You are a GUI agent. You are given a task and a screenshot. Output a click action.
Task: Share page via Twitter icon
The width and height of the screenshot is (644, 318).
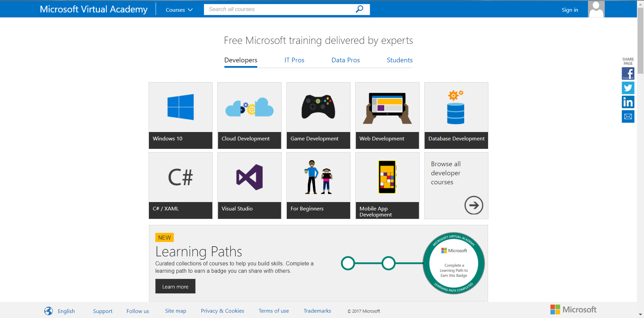(x=628, y=88)
